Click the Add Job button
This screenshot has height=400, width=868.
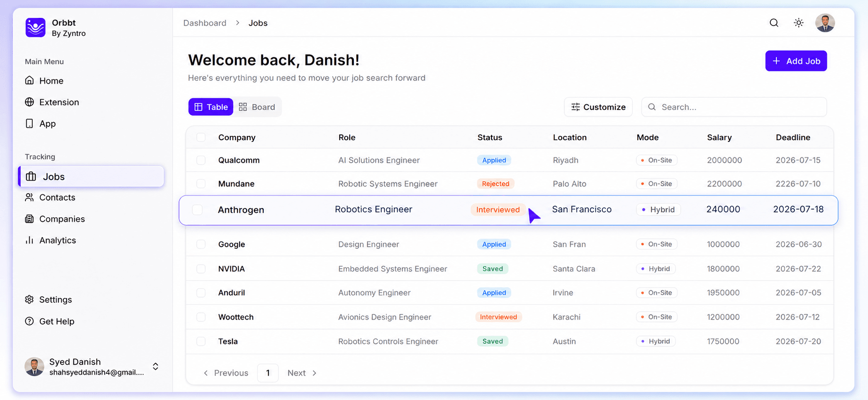click(x=796, y=61)
